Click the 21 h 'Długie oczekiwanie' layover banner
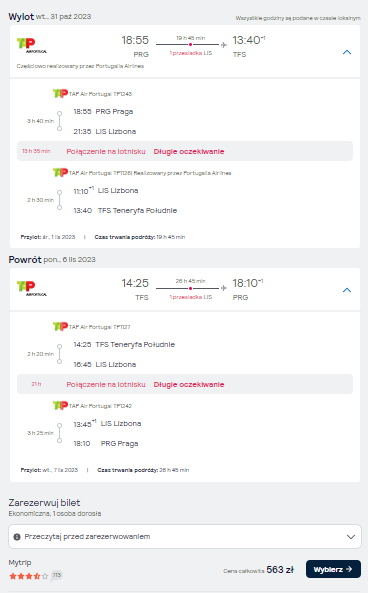Screen dimensions: 368x593 click(185, 384)
